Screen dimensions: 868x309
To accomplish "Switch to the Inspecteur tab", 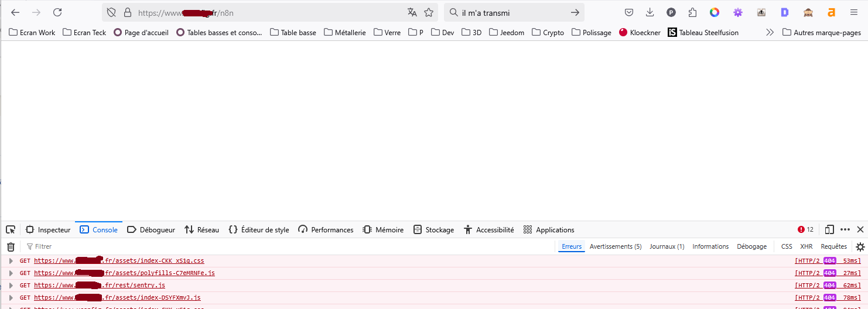I will 49,230.
